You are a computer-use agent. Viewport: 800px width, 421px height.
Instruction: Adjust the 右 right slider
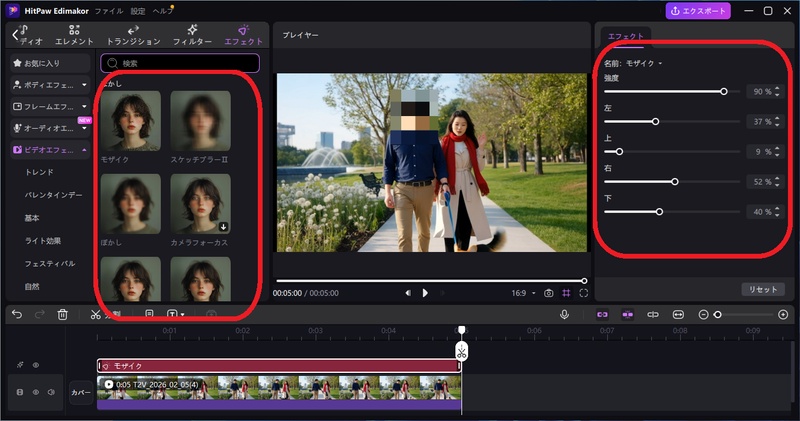[672, 182]
